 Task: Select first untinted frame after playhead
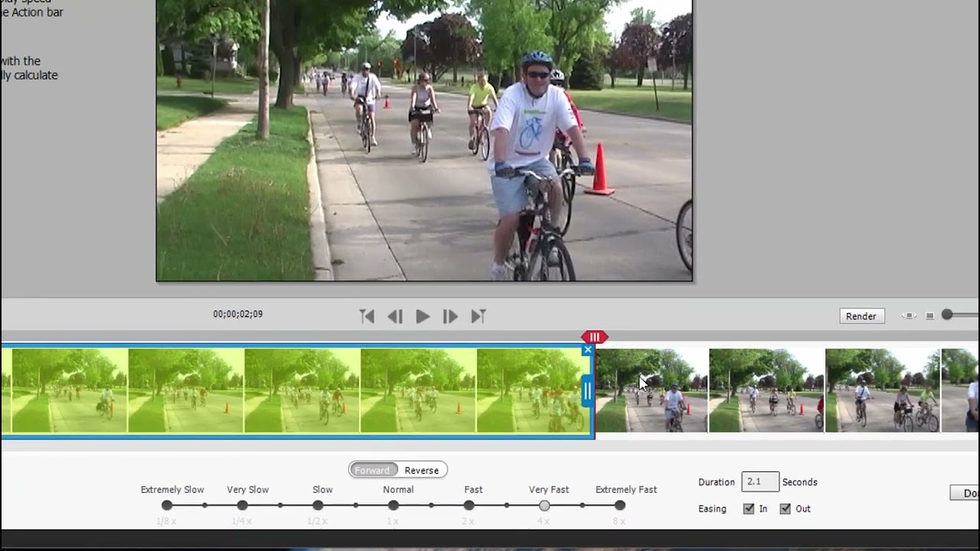pyautogui.click(x=652, y=391)
